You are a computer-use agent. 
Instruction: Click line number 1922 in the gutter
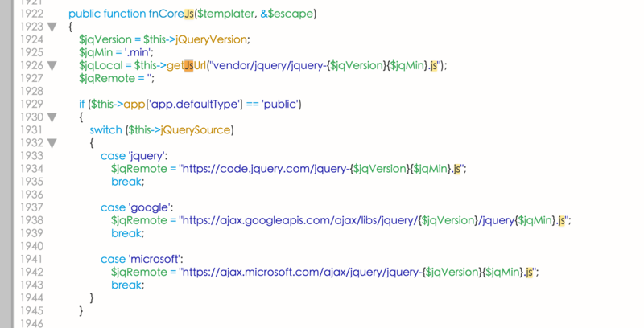coord(31,14)
